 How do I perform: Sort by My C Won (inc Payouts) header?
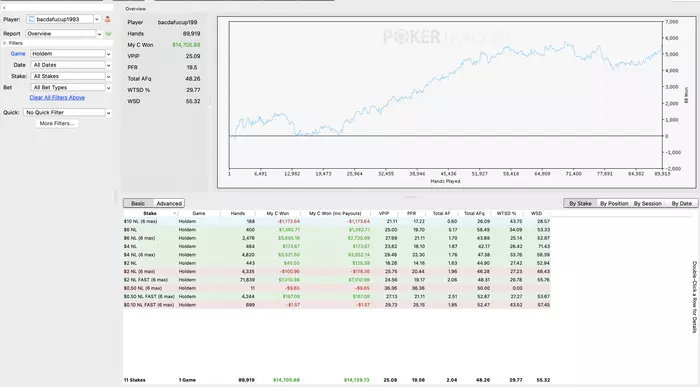coord(335,214)
